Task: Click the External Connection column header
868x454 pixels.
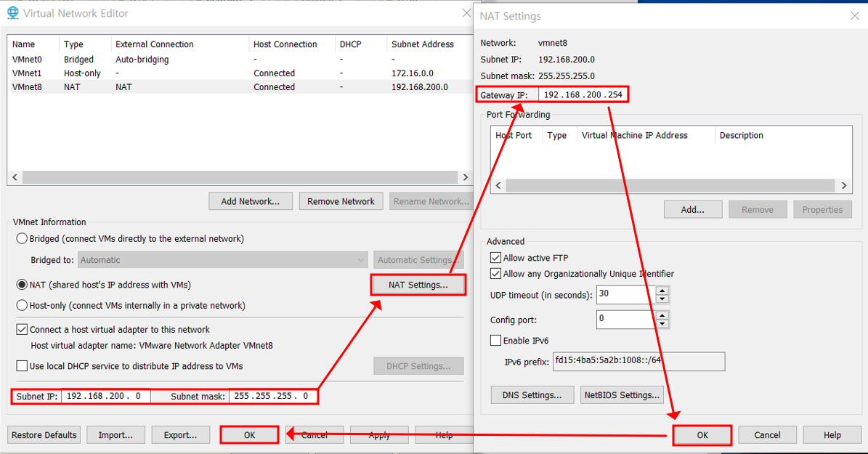Action: pos(155,44)
